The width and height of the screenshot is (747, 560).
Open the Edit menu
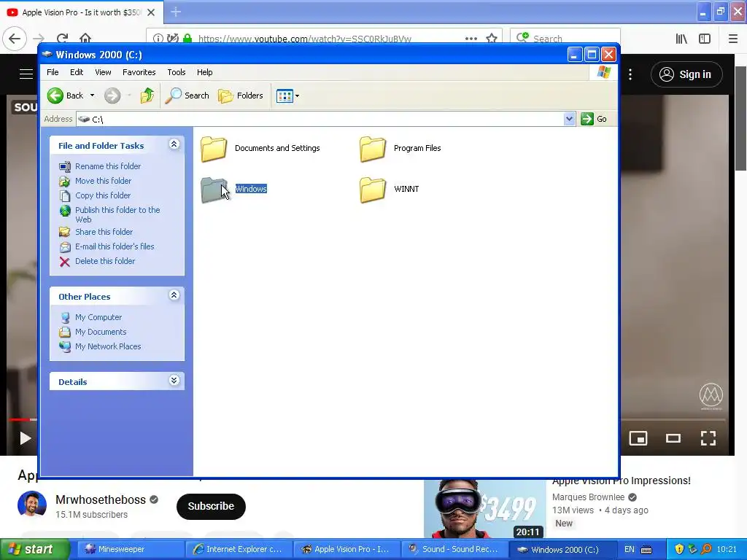77,72
